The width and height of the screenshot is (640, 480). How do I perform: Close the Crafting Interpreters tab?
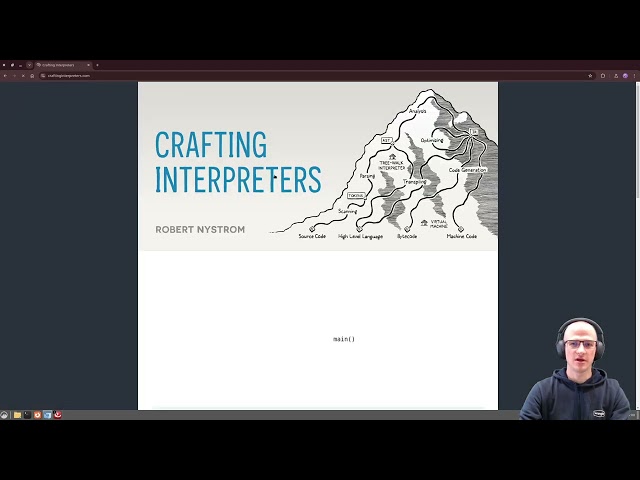click(x=88, y=65)
